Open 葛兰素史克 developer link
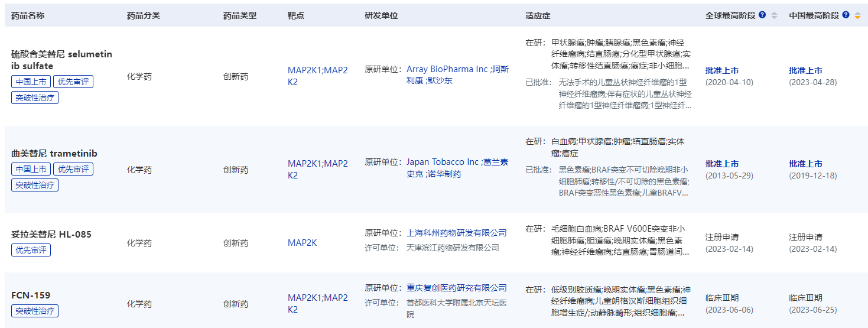This screenshot has width=868, height=328. 457,168
